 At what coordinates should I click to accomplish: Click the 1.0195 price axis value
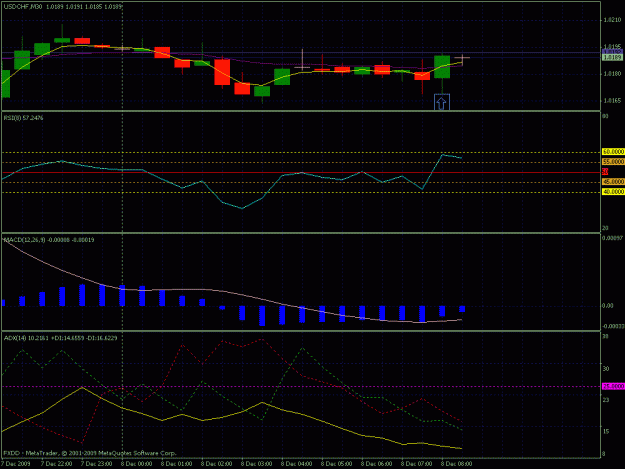coord(612,47)
